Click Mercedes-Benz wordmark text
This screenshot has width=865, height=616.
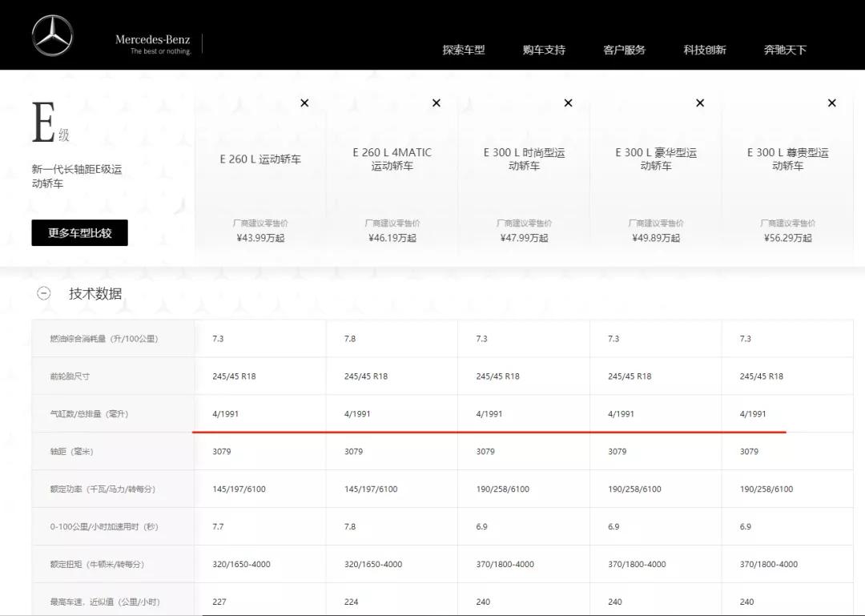point(153,40)
